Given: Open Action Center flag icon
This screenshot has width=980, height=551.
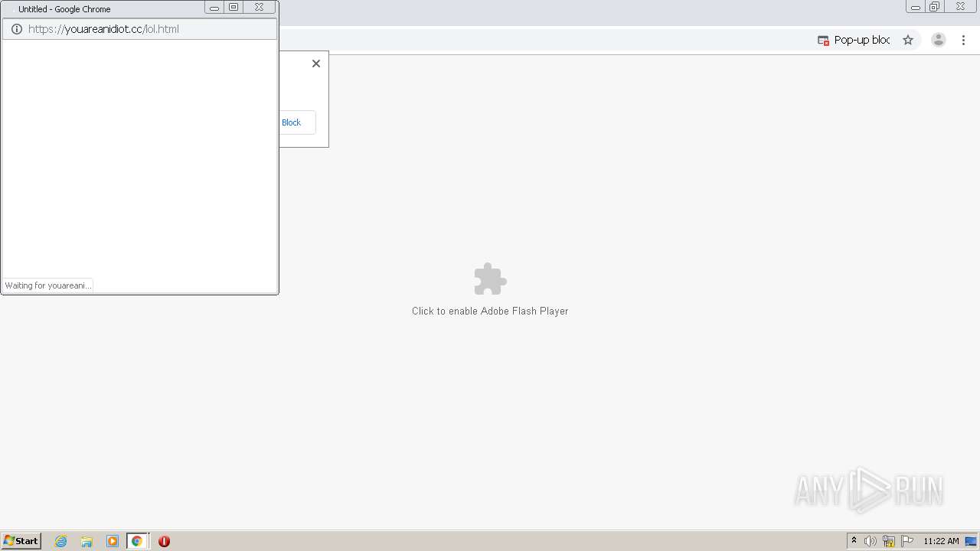Looking at the screenshot, I should coord(907,541).
